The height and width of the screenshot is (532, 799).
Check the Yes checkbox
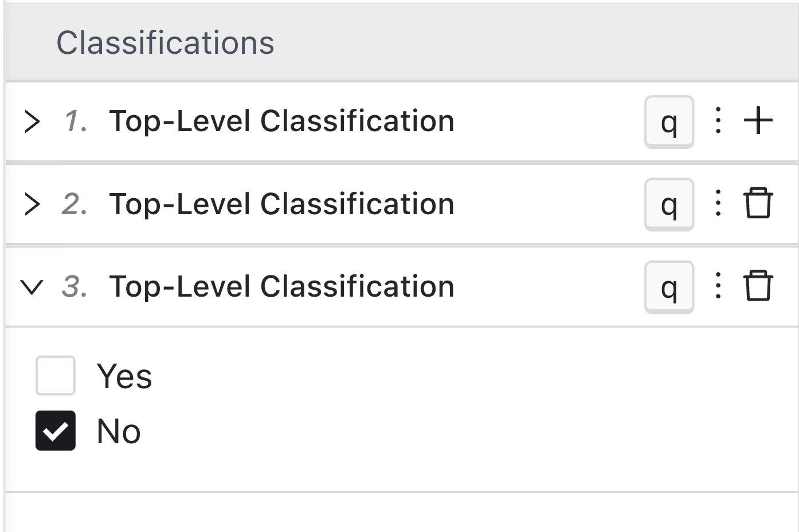tap(56, 376)
